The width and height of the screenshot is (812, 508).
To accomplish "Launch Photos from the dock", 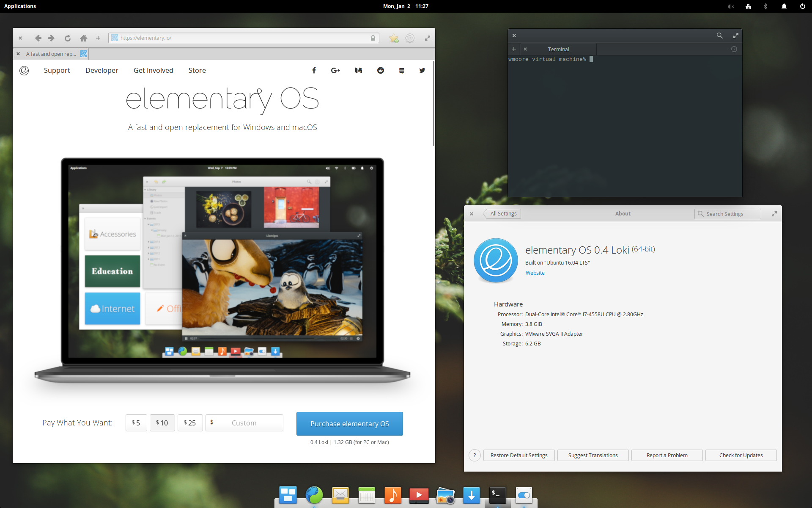I will click(445, 495).
